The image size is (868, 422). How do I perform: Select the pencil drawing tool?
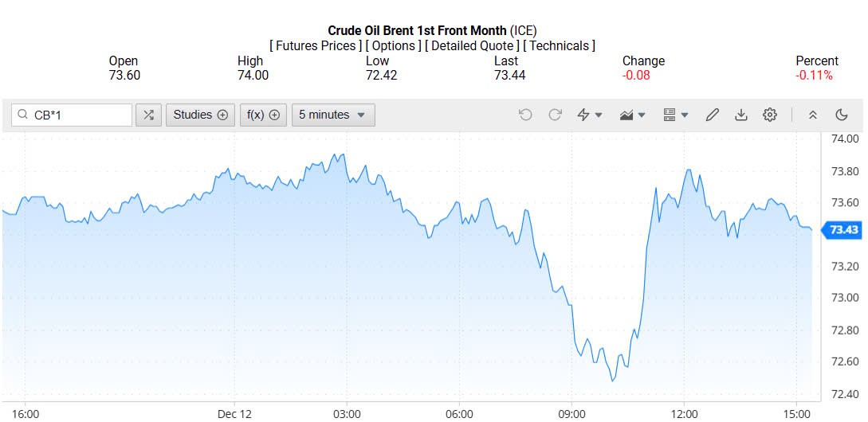click(713, 115)
